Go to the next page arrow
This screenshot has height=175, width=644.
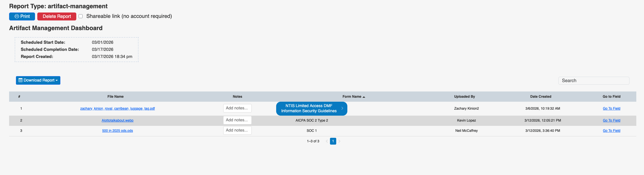339,141
